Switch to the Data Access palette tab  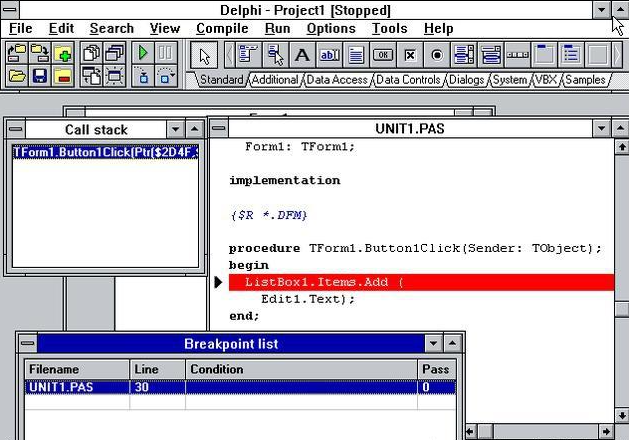[x=335, y=79]
